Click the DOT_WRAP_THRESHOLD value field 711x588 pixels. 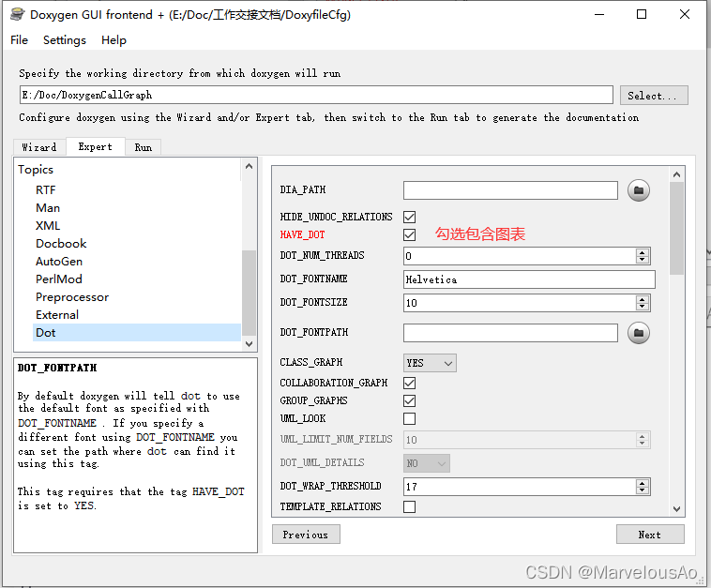coord(520,487)
